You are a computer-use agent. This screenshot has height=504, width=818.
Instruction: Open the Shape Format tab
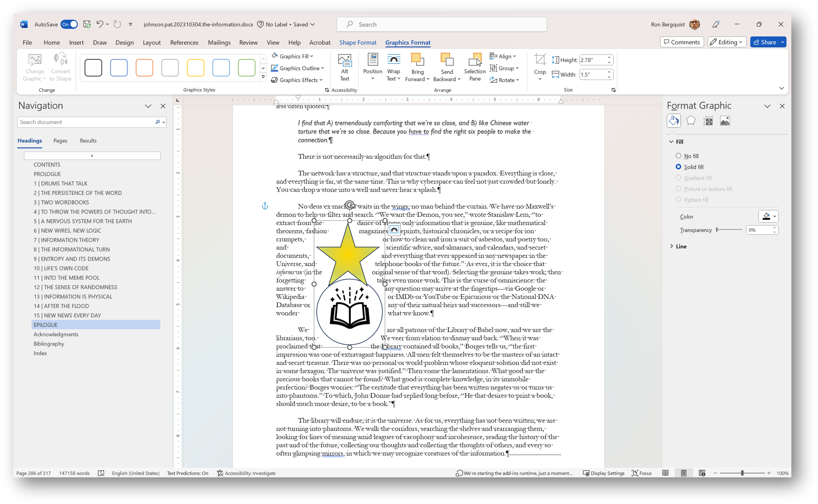[358, 42]
